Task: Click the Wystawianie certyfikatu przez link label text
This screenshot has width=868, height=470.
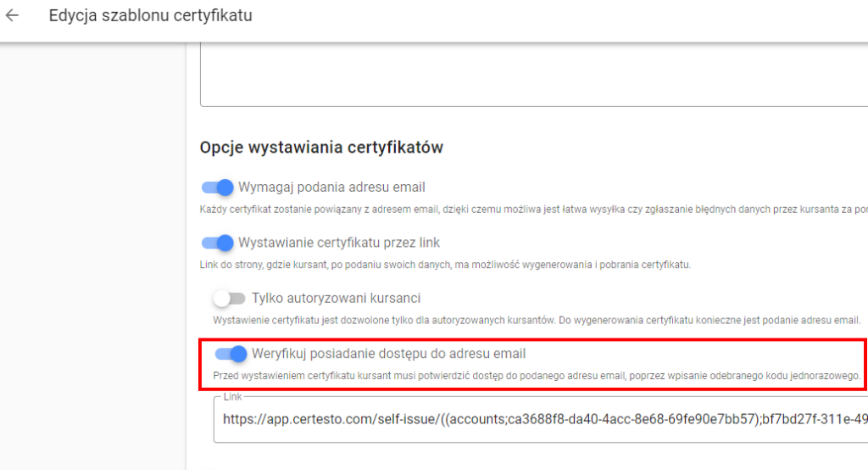Action: [339, 243]
